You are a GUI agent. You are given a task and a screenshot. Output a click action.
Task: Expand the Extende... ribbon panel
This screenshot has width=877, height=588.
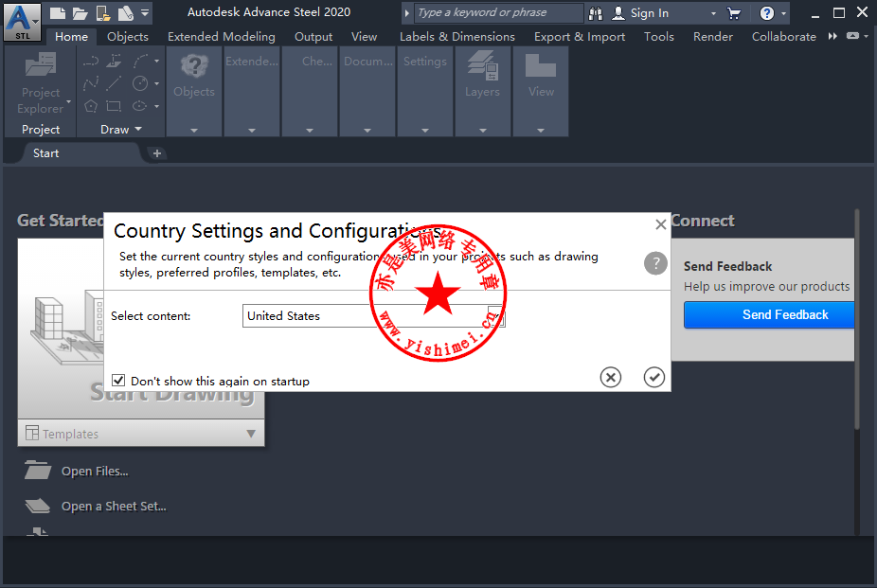coord(252,131)
